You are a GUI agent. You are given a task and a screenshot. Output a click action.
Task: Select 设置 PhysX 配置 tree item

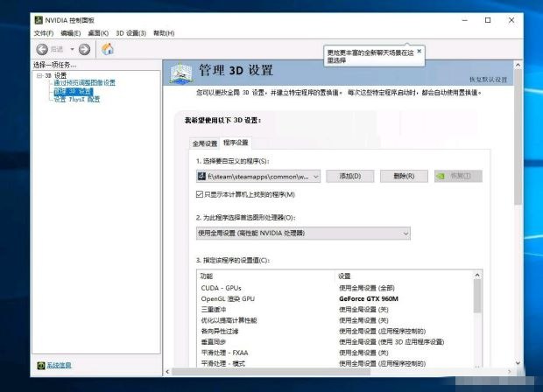point(77,99)
